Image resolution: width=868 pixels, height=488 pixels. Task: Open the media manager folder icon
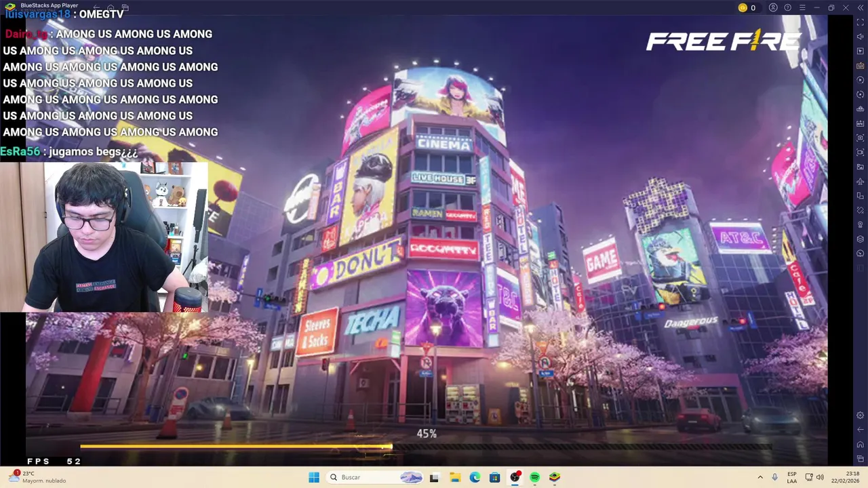[861, 167]
